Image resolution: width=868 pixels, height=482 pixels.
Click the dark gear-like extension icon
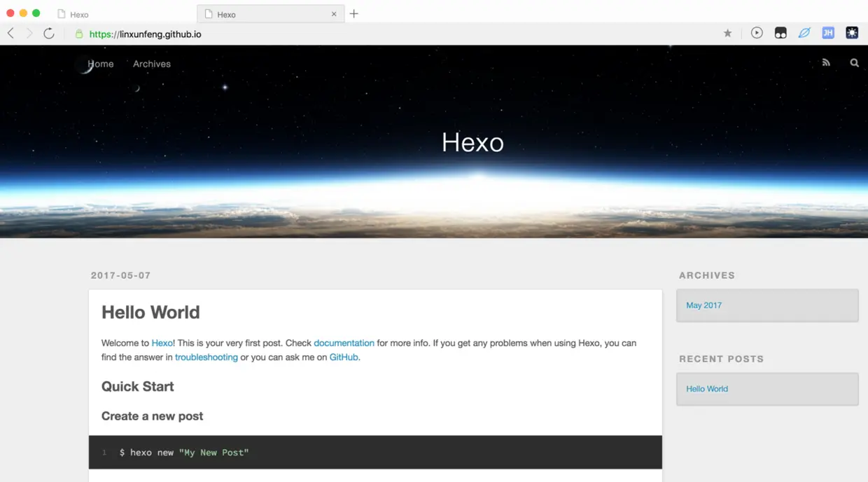852,33
